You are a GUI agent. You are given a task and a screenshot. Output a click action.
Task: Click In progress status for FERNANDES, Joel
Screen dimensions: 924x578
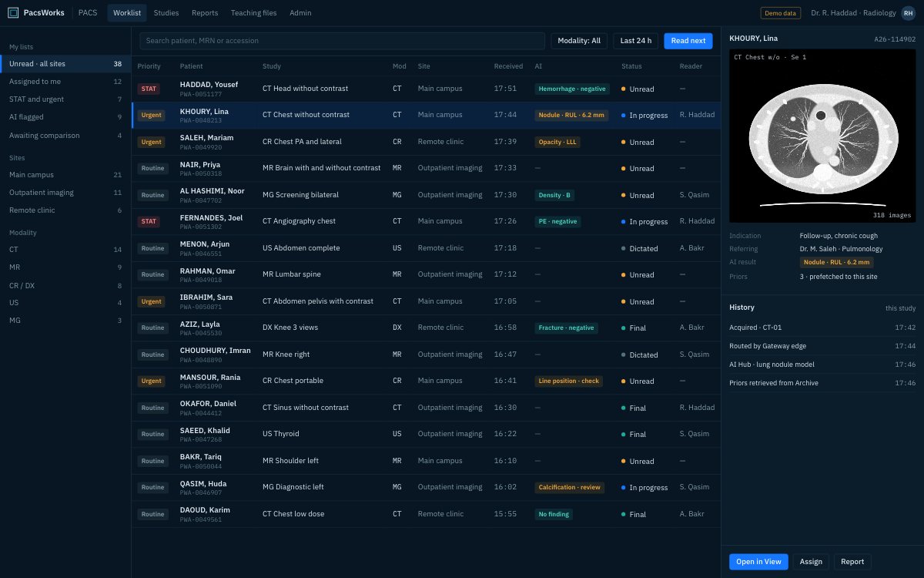click(644, 222)
